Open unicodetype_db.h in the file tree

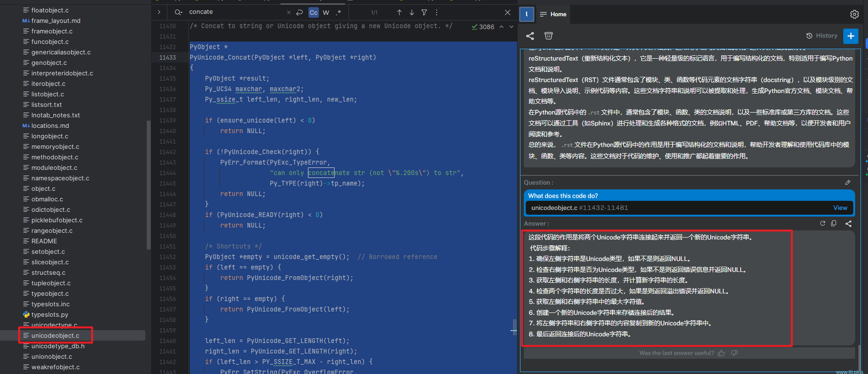pos(58,346)
